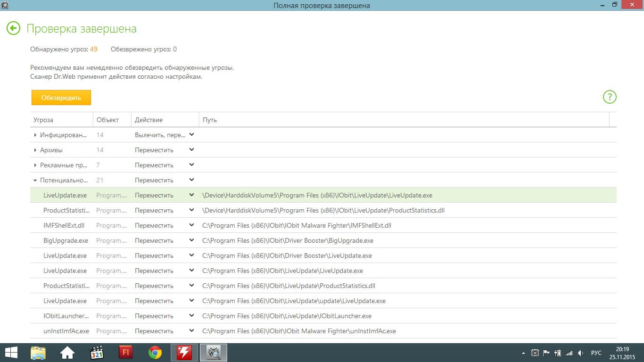Screen dimensions: 644x362
Task: Collapse the Потенциально... threat group
Action: tap(35, 181)
